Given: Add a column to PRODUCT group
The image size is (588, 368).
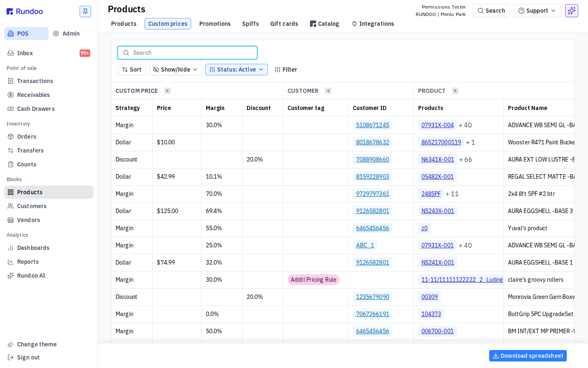Looking at the screenshot, I should (x=455, y=91).
